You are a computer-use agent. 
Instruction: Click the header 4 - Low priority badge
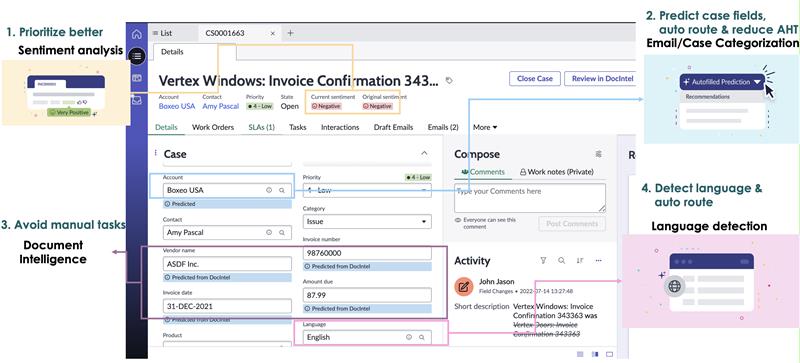[x=260, y=106]
